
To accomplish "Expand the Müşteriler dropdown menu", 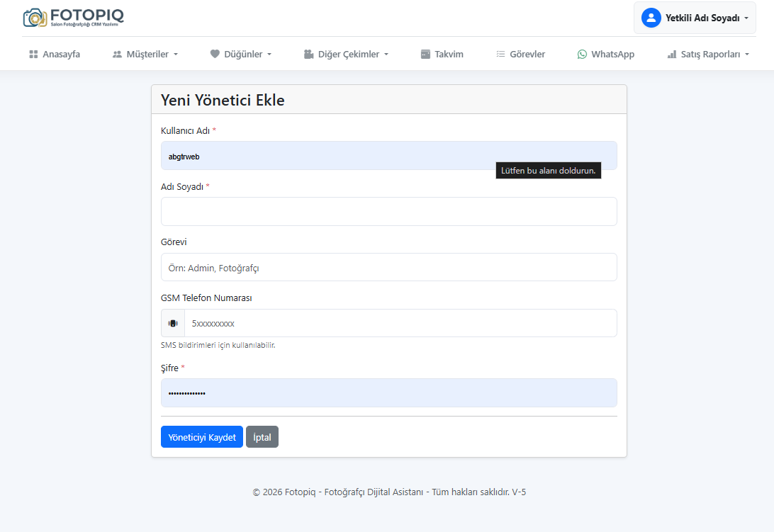I will [x=145, y=54].
